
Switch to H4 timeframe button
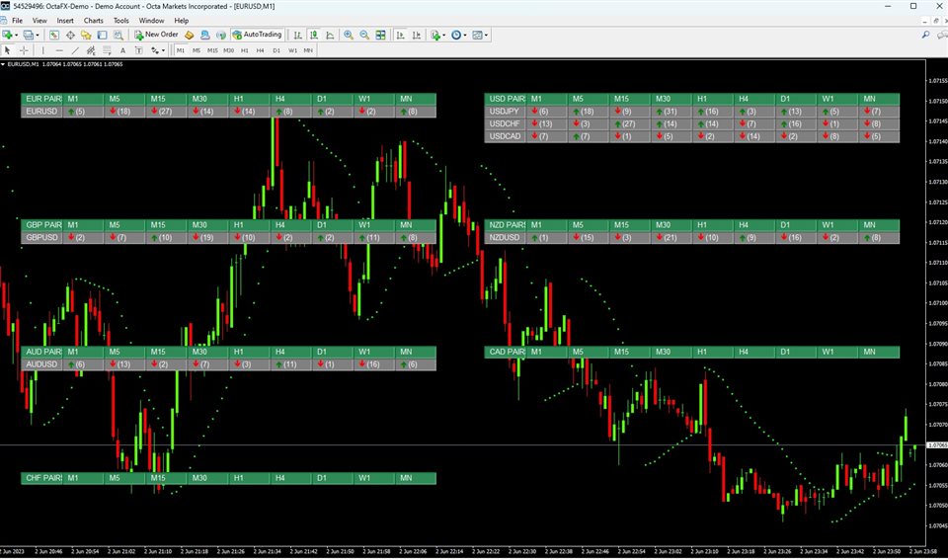(x=260, y=50)
